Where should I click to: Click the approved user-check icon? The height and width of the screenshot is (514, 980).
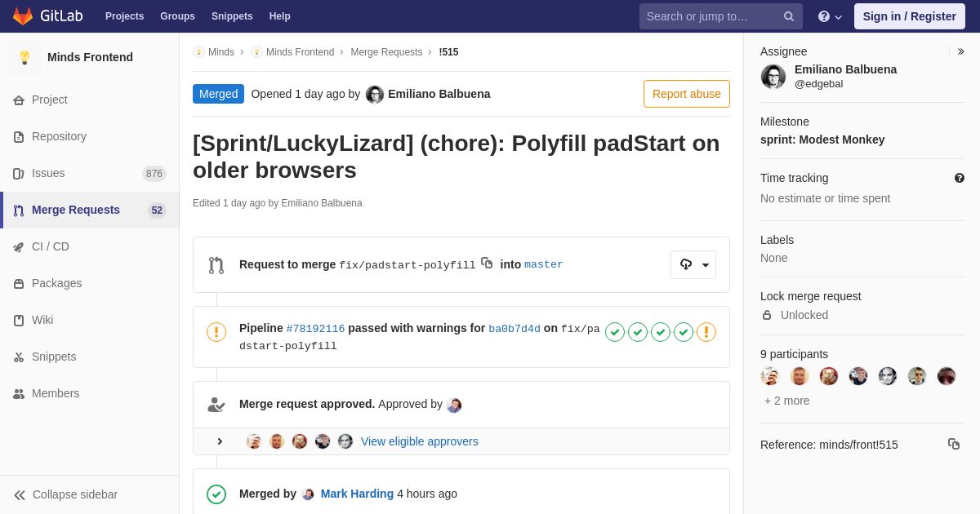pos(216,405)
